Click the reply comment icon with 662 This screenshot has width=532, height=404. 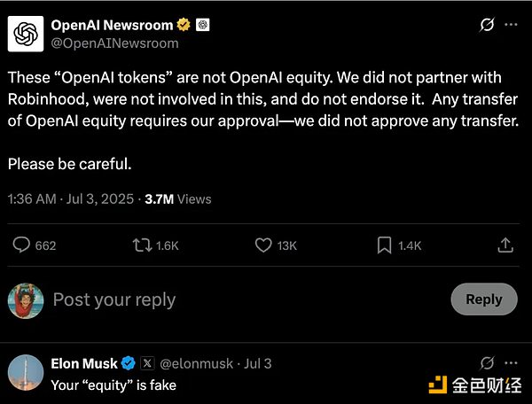pyautogui.click(x=22, y=245)
